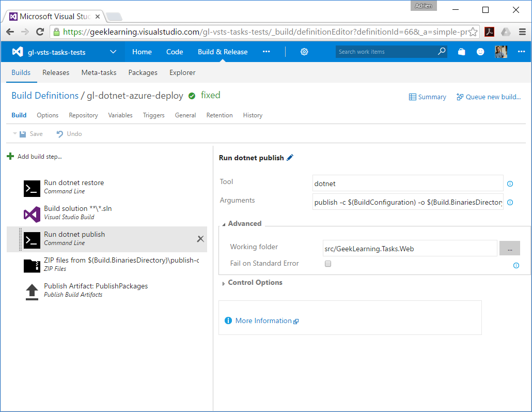
Task: Open the Triggers tab
Action: [x=154, y=115]
